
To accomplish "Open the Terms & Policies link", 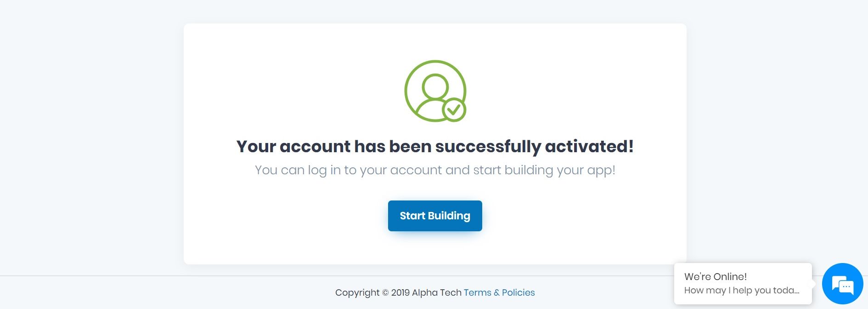I will [x=499, y=293].
